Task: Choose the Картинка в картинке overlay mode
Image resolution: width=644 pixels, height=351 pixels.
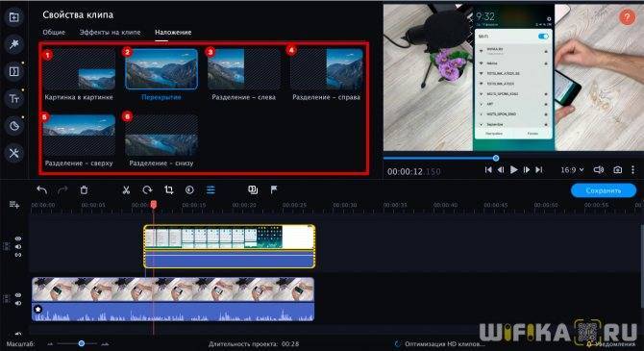Action: tap(79, 75)
